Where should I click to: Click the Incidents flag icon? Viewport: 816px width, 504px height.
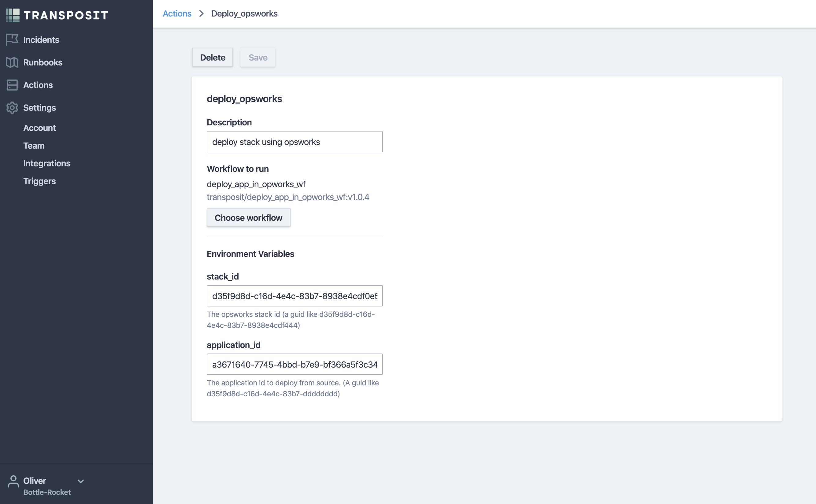pyautogui.click(x=12, y=40)
